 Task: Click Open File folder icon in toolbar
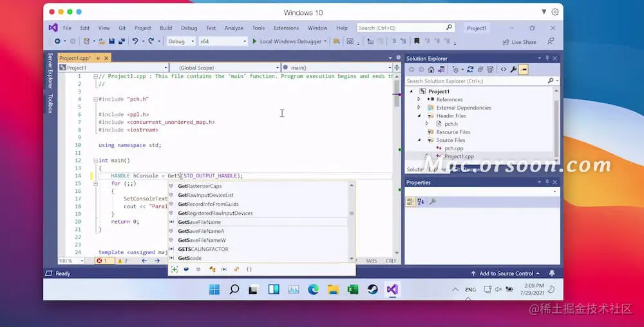102,41
